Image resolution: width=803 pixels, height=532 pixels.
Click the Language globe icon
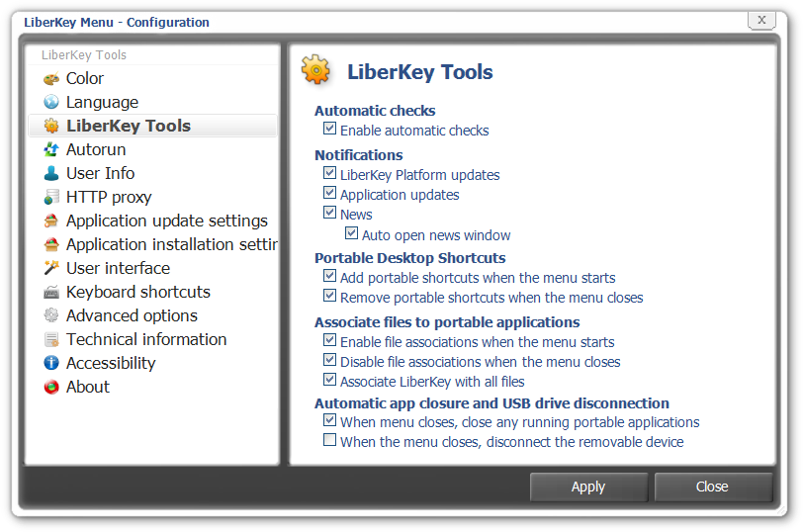click(x=51, y=103)
